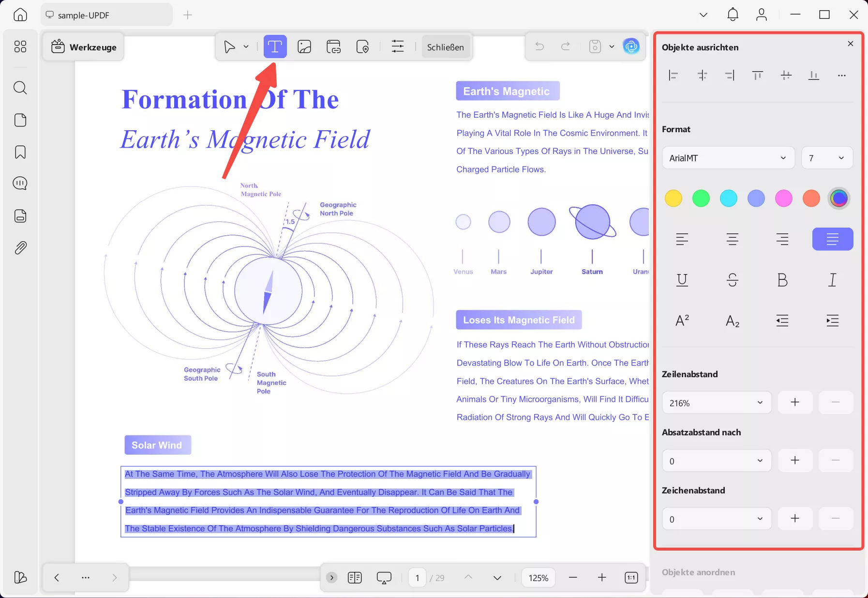This screenshot has width=868, height=598.
Task: Toggle bold formatting
Action: (782, 280)
